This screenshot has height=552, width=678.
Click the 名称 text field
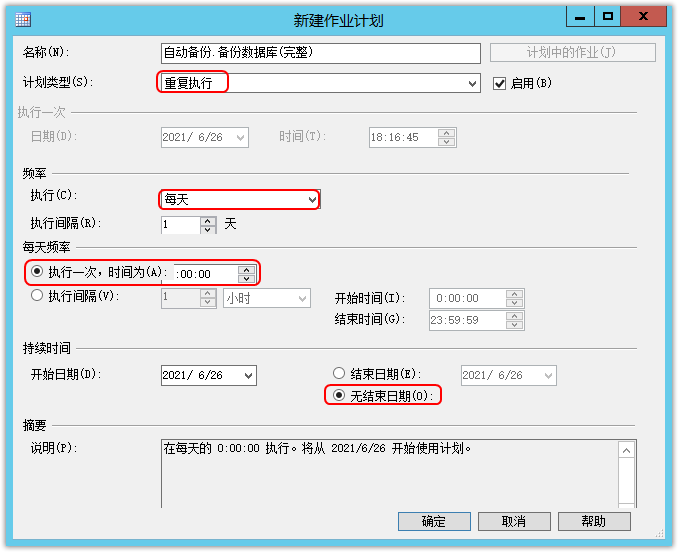coord(320,53)
